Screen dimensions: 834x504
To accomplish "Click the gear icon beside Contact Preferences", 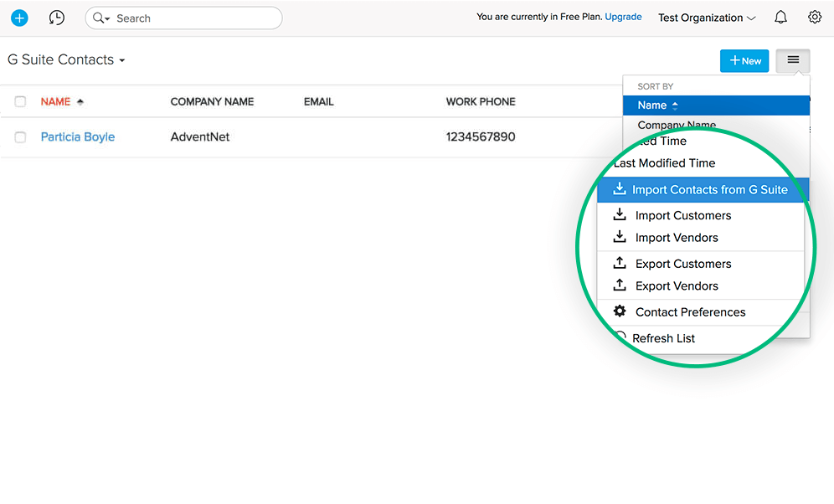I will coord(620,311).
